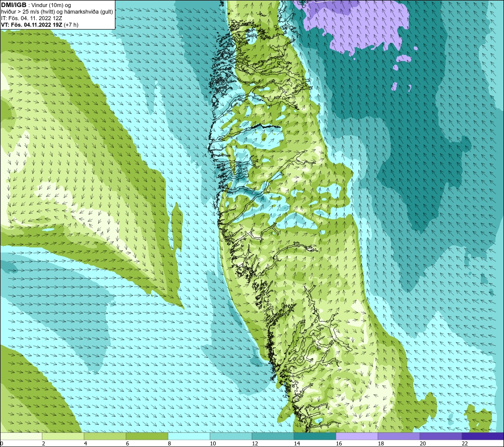The height and width of the screenshot is (447, 504).
Task: Click the legend scale label '14'
Action: (297, 443)
